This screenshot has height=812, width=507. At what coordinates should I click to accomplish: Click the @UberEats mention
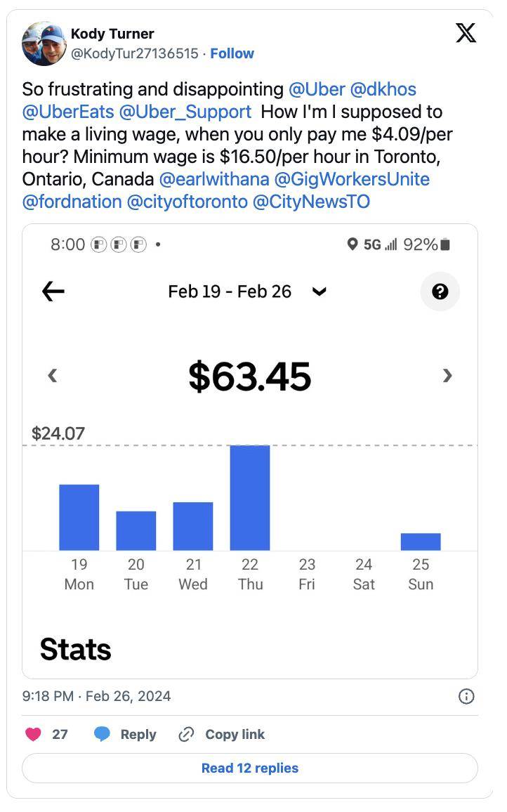68,112
